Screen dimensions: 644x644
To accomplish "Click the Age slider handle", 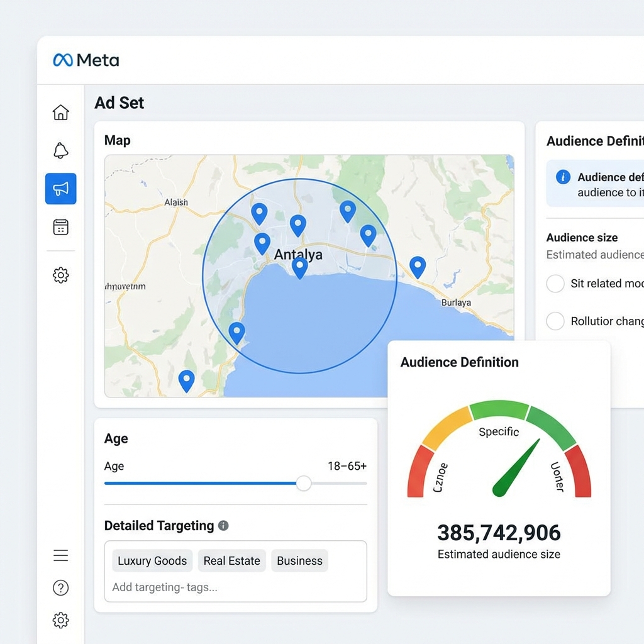I will pos(304,483).
